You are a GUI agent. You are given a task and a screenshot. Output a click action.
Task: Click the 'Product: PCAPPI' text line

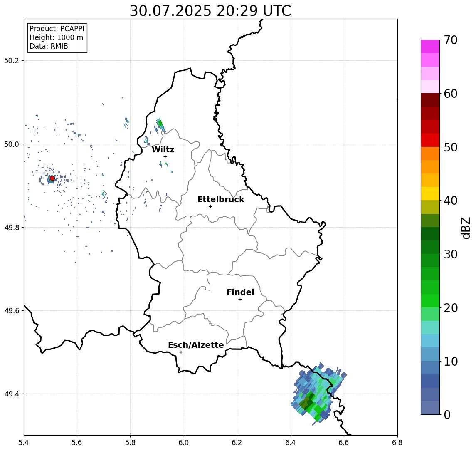point(57,29)
